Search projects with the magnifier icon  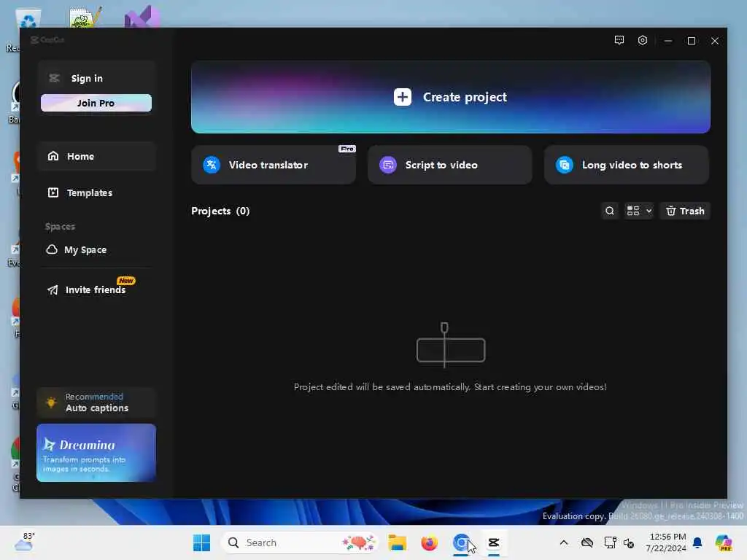pyautogui.click(x=609, y=211)
